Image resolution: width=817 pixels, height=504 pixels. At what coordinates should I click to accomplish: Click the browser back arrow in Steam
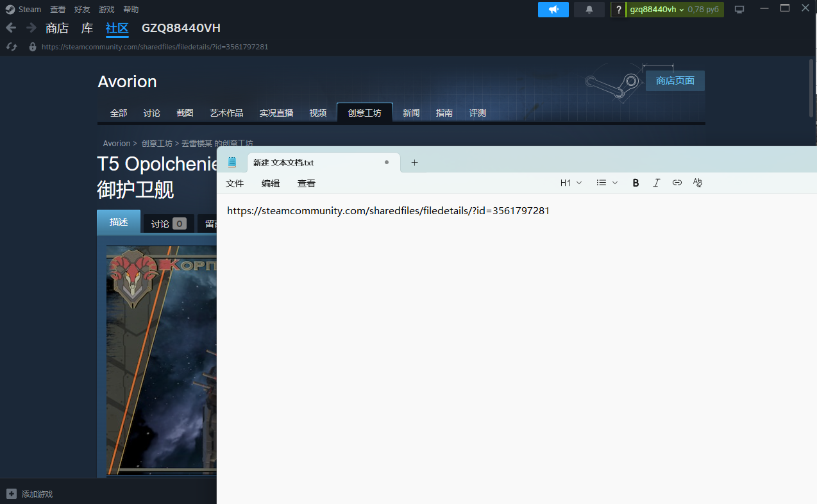11,28
